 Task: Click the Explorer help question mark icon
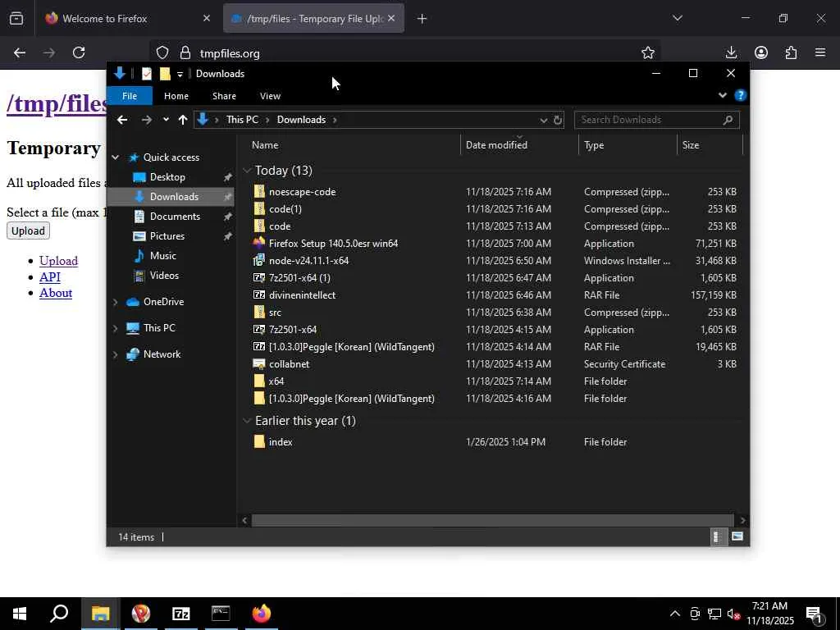pyautogui.click(x=741, y=95)
